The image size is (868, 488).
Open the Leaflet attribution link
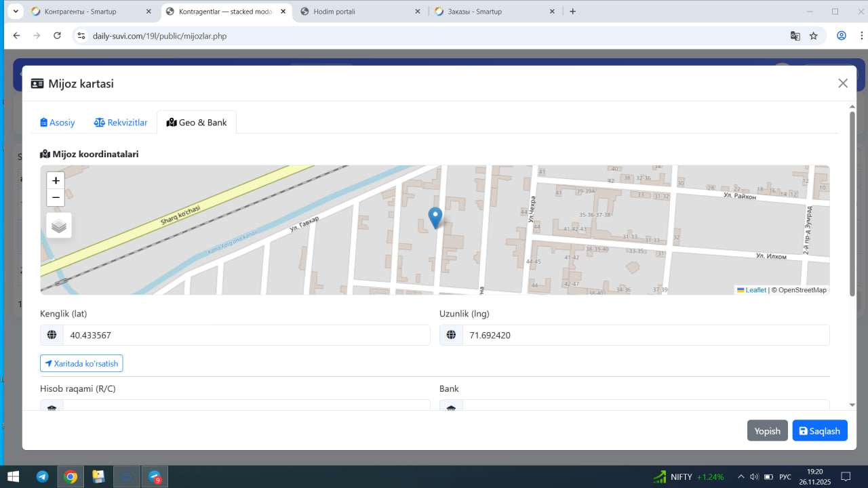751,290
